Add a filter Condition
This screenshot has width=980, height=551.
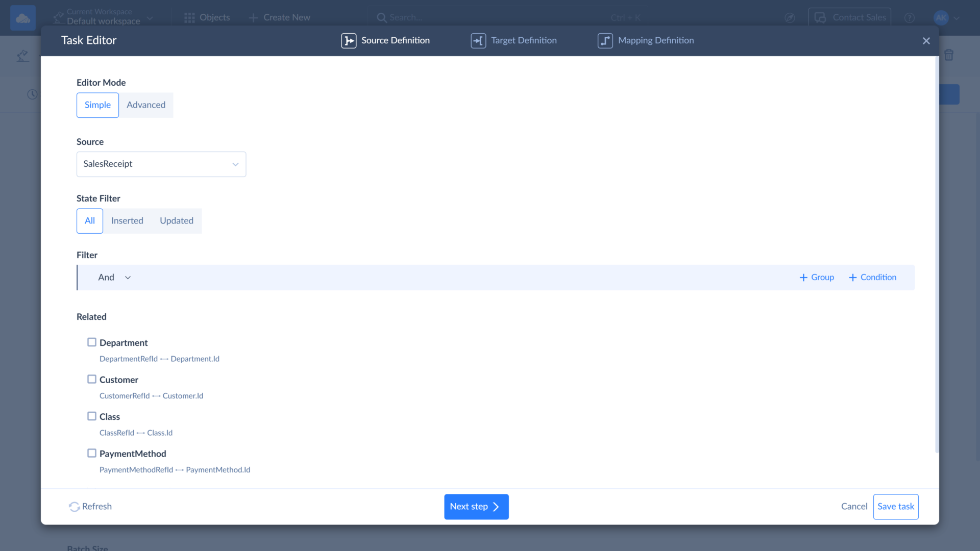pos(872,278)
